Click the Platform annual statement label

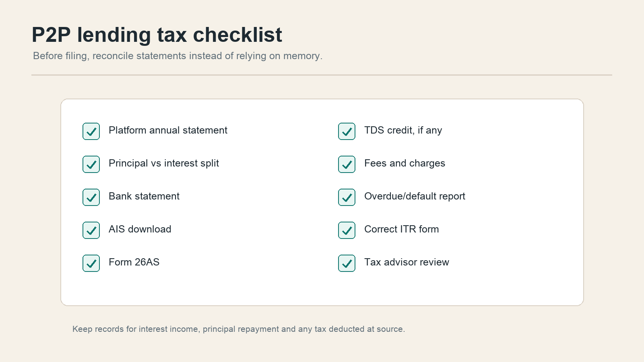(168, 130)
